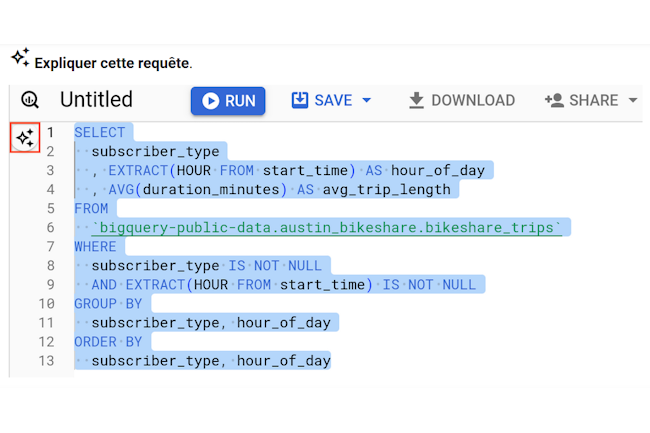Place cursor on the WHERE keyword line
650x433 pixels.
[95, 247]
